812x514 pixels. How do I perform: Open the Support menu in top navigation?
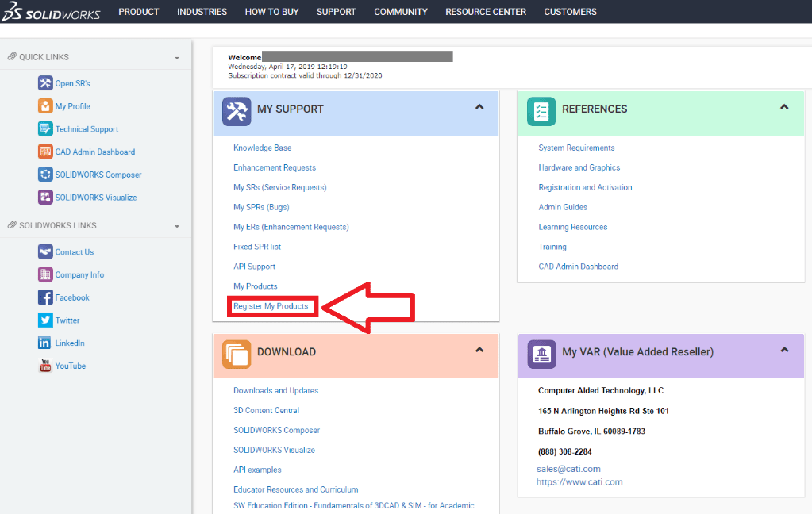(336, 12)
